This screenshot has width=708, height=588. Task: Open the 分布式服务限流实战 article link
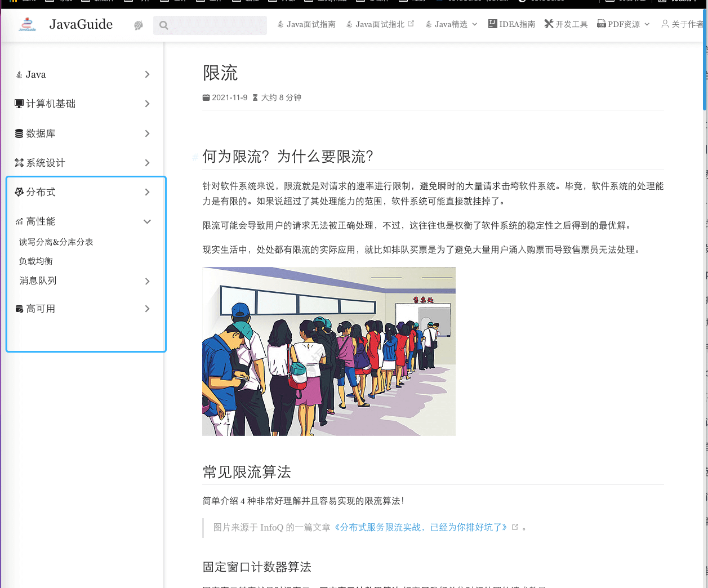[x=421, y=527]
